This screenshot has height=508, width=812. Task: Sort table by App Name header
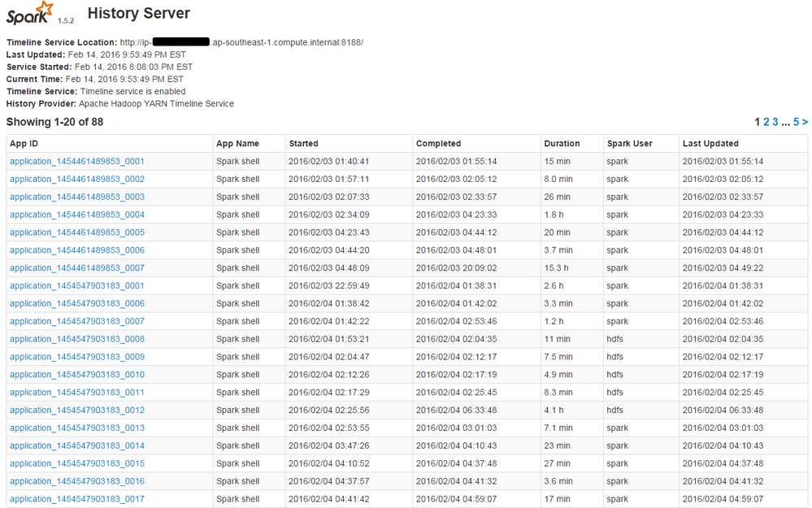pos(237,143)
